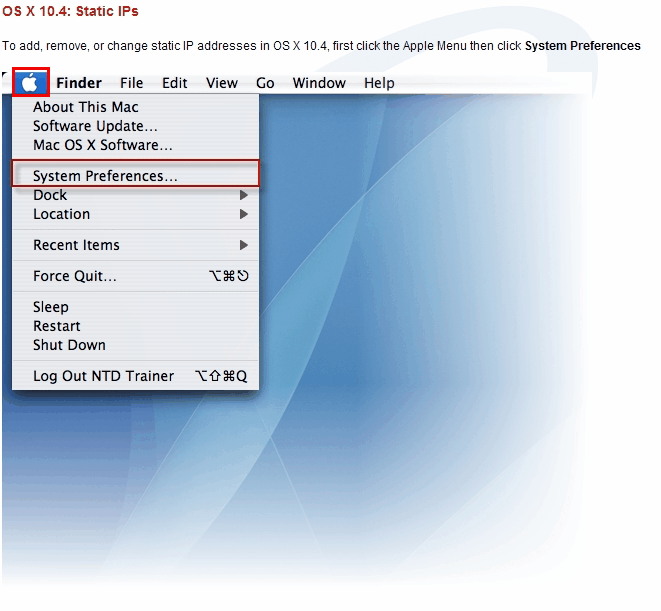Choose Restart from the Apple menu

click(57, 326)
